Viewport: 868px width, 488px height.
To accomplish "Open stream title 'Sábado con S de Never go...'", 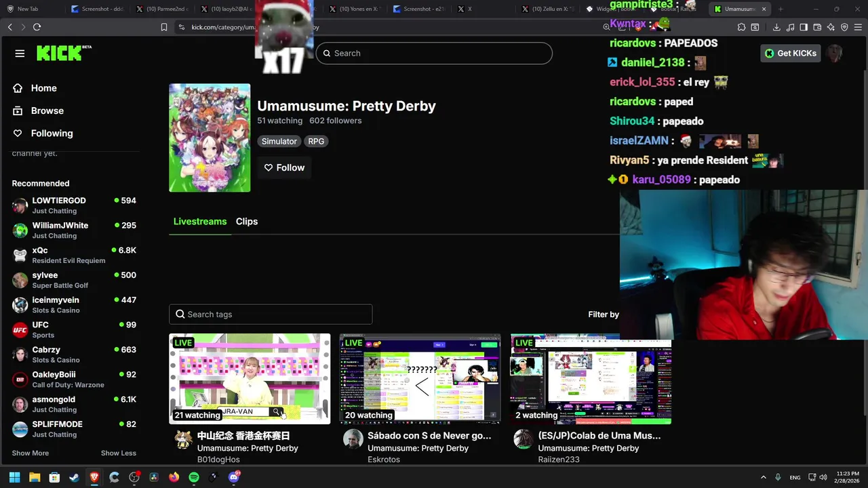I will pyautogui.click(x=429, y=436).
